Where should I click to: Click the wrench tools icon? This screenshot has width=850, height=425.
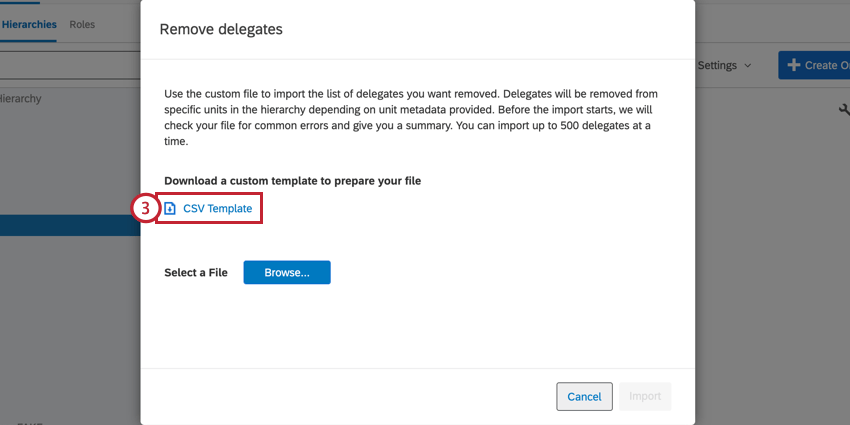pos(843,110)
